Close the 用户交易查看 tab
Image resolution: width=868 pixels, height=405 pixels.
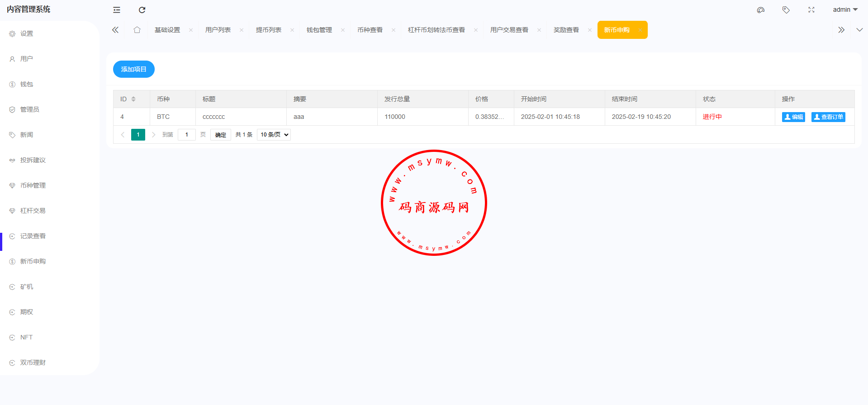click(x=539, y=30)
